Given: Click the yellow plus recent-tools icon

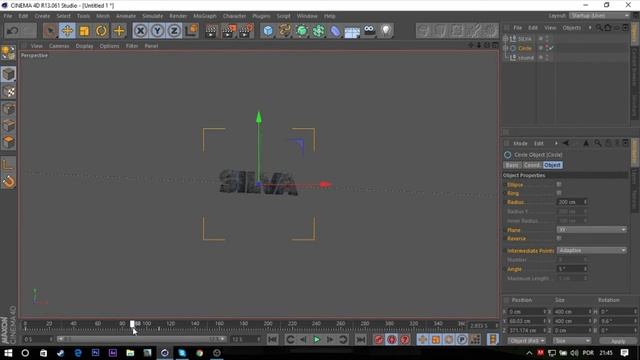Looking at the screenshot, I should pyautogui.click(x=119, y=31).
